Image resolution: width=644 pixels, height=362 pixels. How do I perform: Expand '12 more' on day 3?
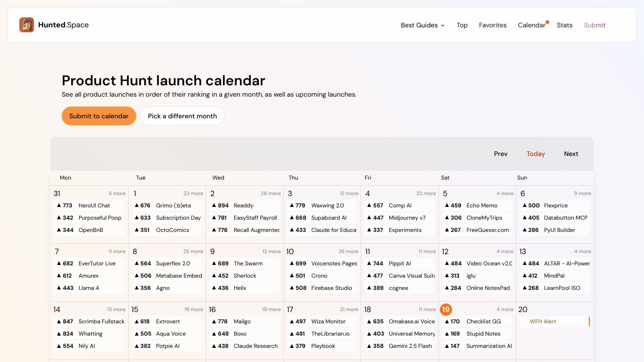point(349,193)
